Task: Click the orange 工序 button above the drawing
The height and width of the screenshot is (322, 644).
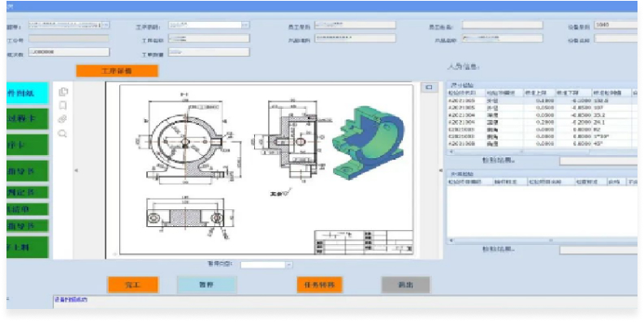Action: pyautogui.click(x=117, y=71)
